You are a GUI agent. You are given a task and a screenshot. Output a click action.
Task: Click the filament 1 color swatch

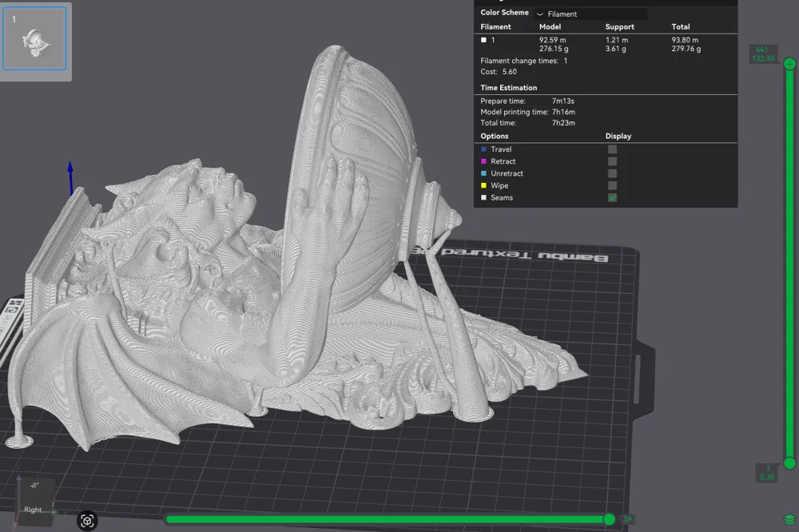483,39
